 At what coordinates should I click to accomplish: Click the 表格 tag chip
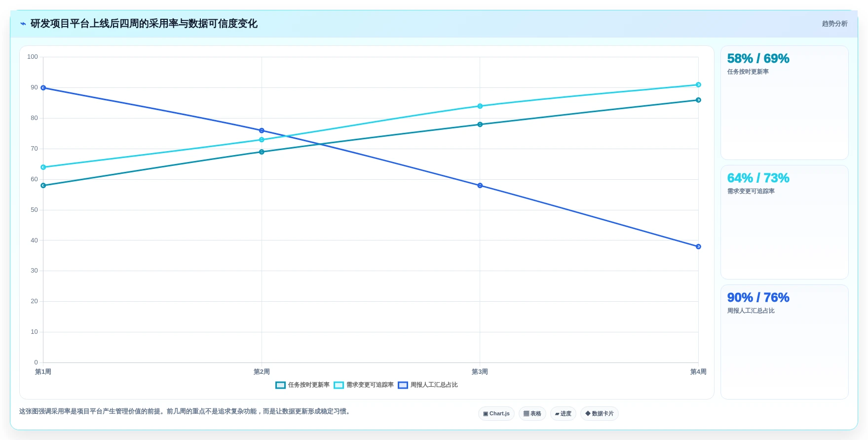tap(532, 414)
